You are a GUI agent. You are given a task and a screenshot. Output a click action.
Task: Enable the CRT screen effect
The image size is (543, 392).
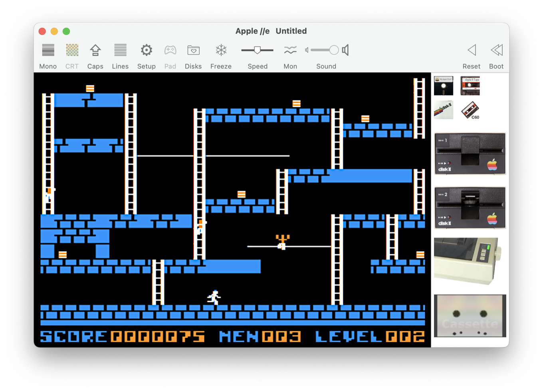(72, 51)
